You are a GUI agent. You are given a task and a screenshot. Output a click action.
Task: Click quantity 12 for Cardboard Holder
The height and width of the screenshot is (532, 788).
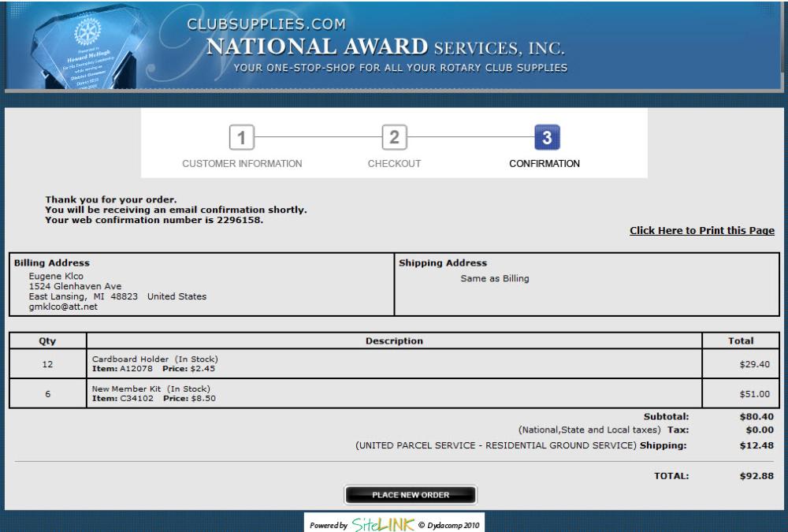pos(47,364)
